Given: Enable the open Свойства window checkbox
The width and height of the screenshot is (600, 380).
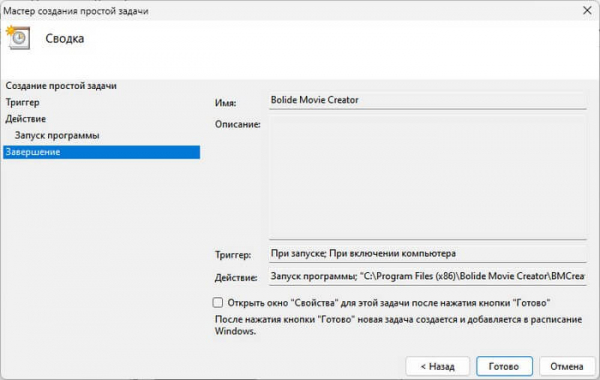Looking at the screenshot, I should (x=218, y=303).
